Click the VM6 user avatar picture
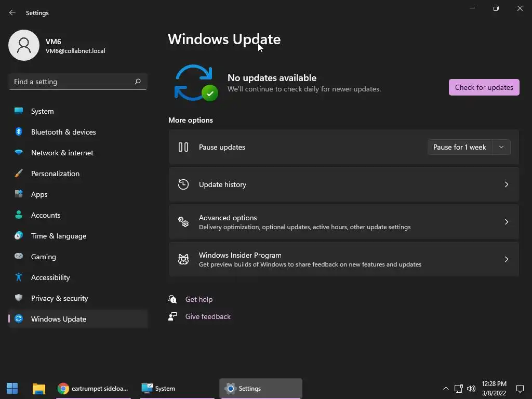The width and height of the screenshot is (532, 399). pos(24,45)
